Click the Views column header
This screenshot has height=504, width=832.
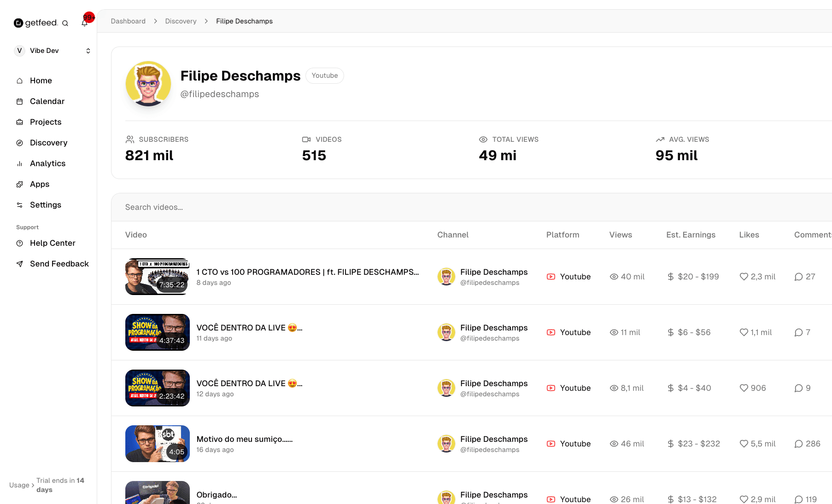(620, 235)
